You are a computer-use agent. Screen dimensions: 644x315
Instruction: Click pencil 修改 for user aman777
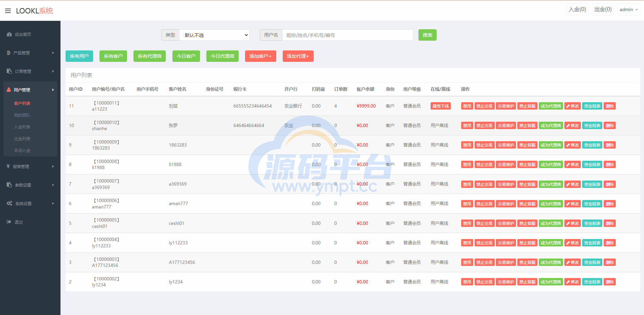[572, 204]
